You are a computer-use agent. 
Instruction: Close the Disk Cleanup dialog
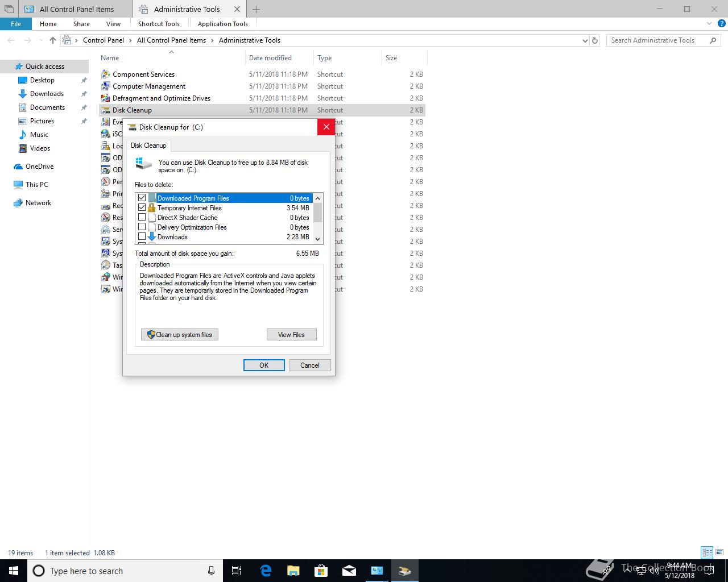click(x=326, y=127)
